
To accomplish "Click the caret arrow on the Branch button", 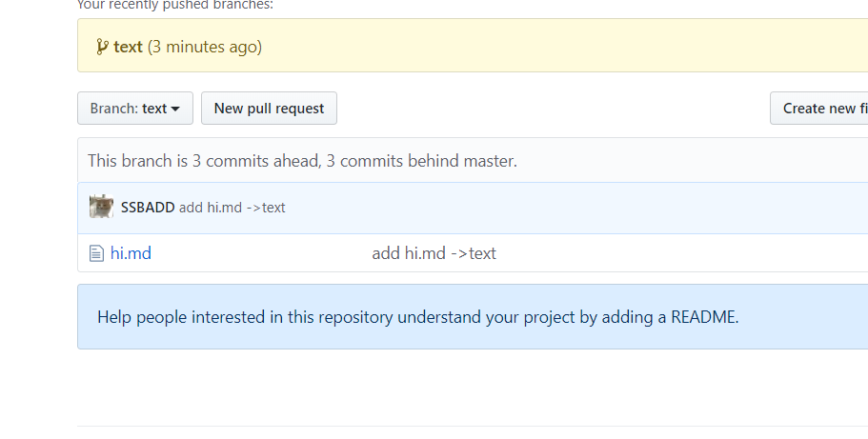I will pyautogui.click(x=175, y=110).
